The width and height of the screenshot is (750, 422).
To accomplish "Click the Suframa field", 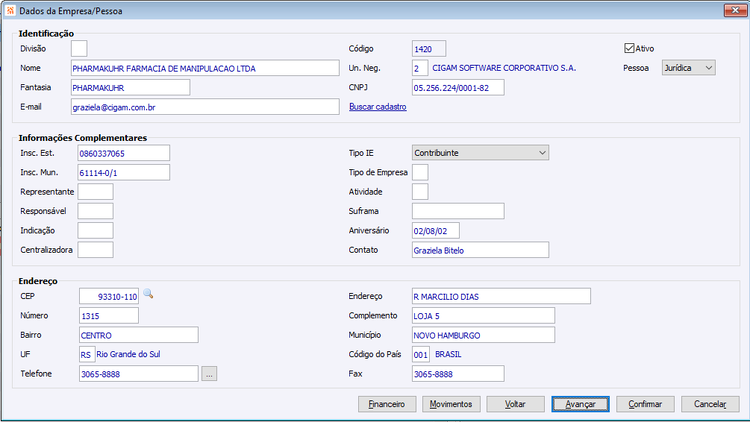I will (x=458, y=211).
